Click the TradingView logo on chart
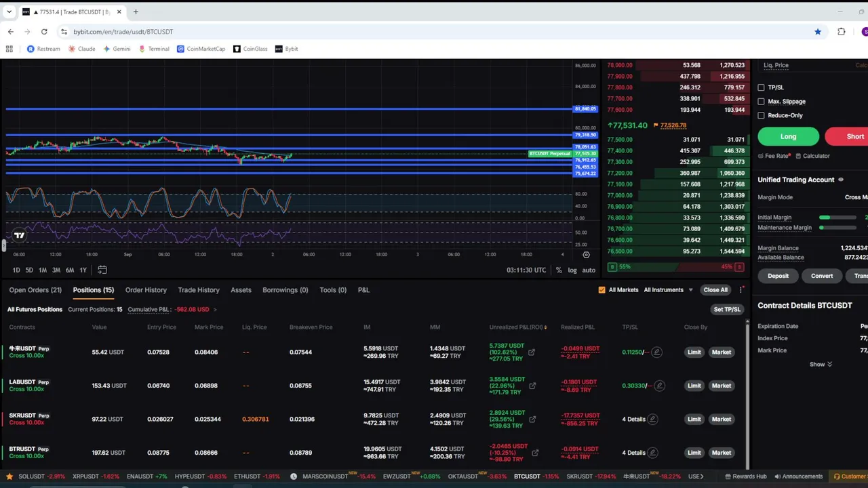Screen dimensions: 868x488 pos(19,235)
